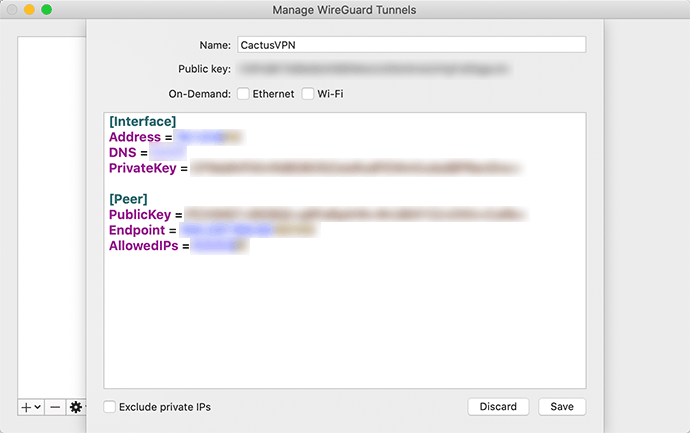Image resolution: width=690 pixels, height=433 pixels.
Task: Enable the Ethernet on-demand checkbox
Action: (243, 94)
